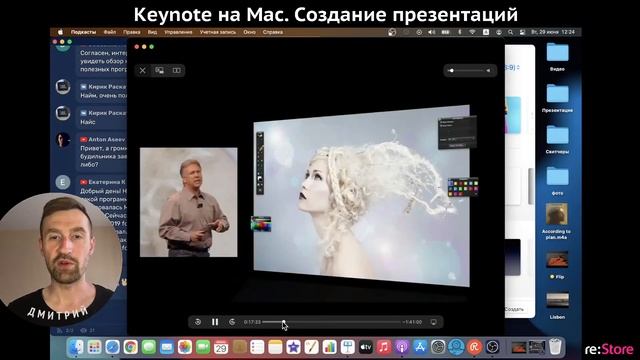Open Podcasts in the Dock
This screenshot has width=640, height=360.
402,347
